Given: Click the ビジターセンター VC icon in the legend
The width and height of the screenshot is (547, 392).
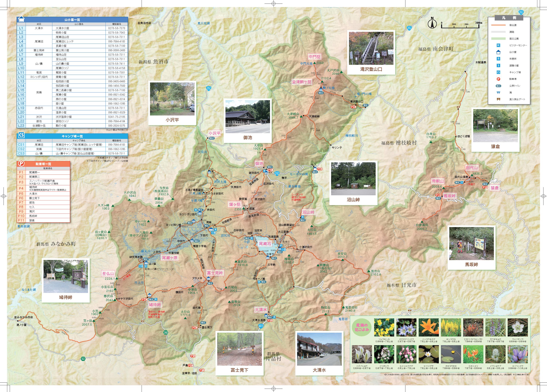Looking at the screenshot, I should tap(498, 45).
